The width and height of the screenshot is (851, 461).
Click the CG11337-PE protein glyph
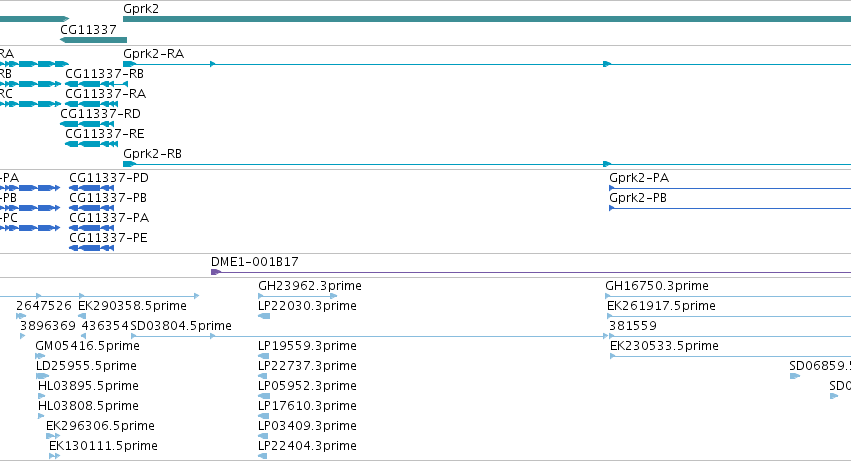click(x=92, y=248)
